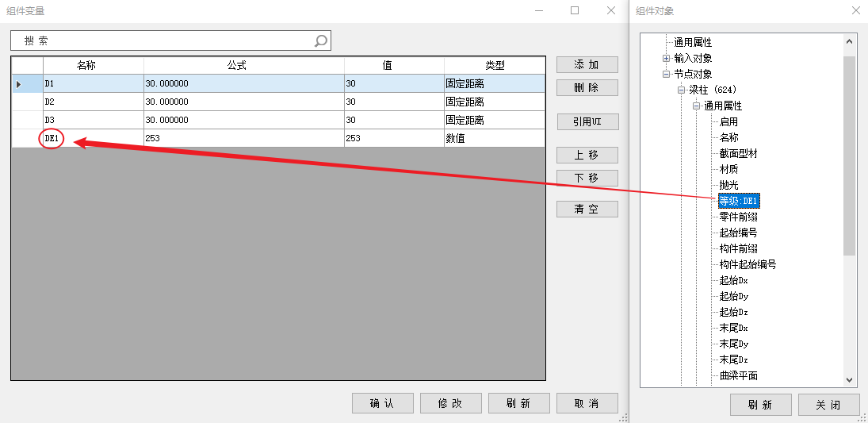Viewport: 868px width, 423px height.
Task: Select the DE1 row name cell
Action: pos(52,138)
